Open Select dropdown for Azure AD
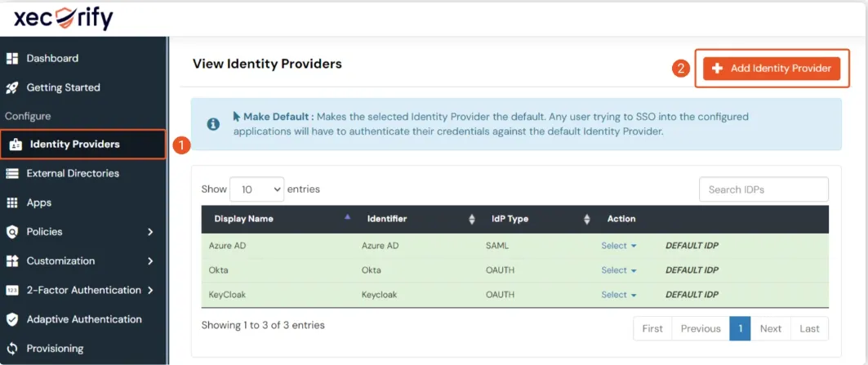This screenshot has height=365, width=868. [x=619, y=246]
